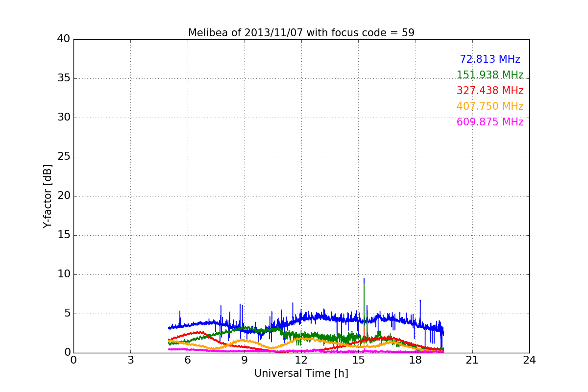The image size is (588, 392).
Task: Click the y-axis tick label 10
Action: pos(64,274)
